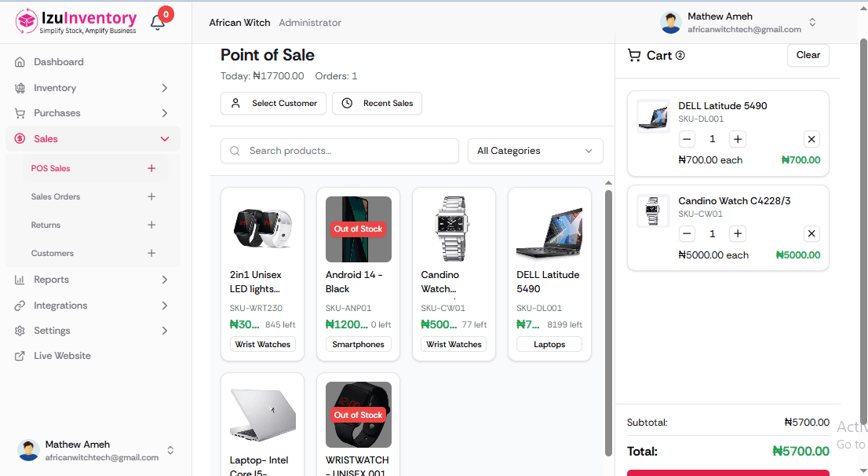The image size is (868, 476).
Task: Expand the Mathew Ameh profile chevron
Action: tap(812, 22)
